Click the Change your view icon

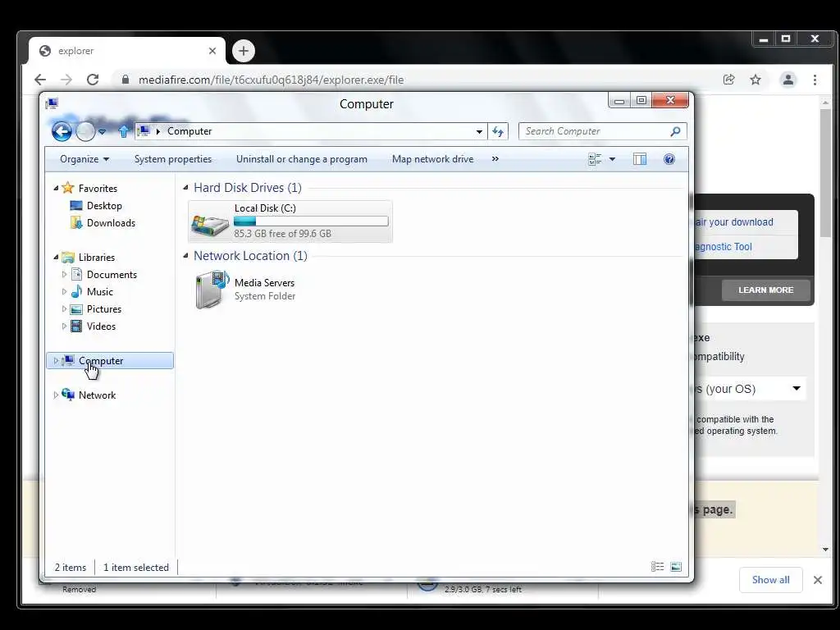(x=595, y=159)
